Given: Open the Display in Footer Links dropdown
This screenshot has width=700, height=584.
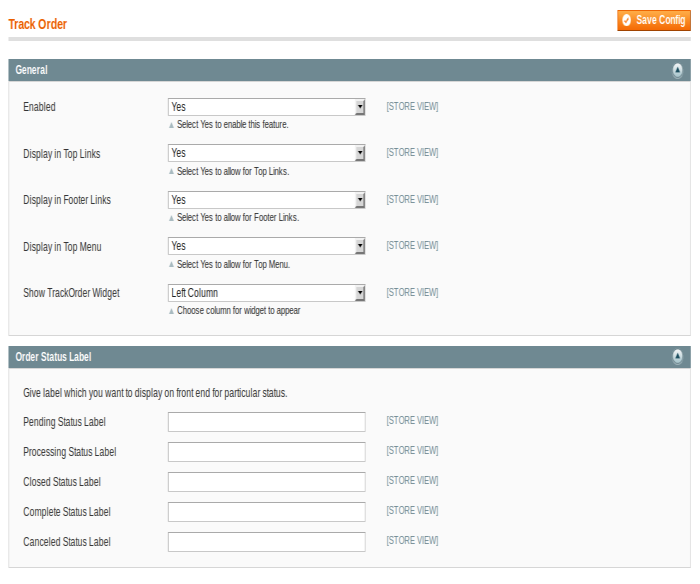Looking at the screenshot, I should [267, 200].
